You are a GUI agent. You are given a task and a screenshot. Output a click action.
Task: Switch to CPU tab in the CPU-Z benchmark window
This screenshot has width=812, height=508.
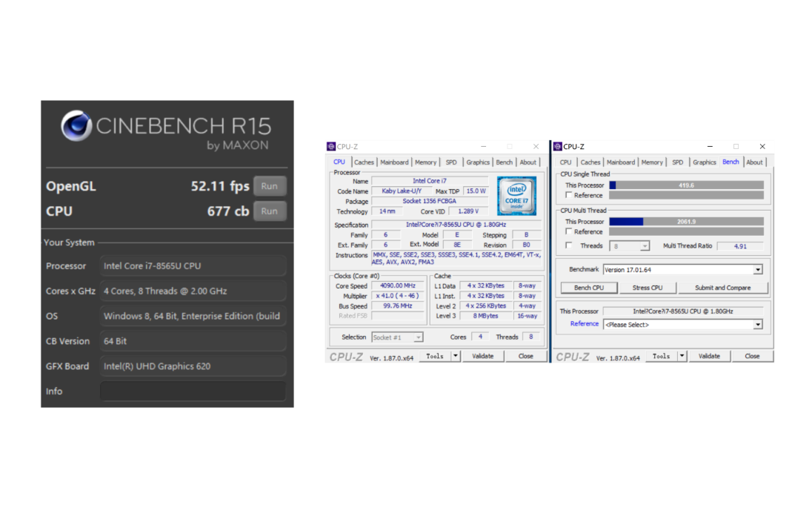click(565, 162)
